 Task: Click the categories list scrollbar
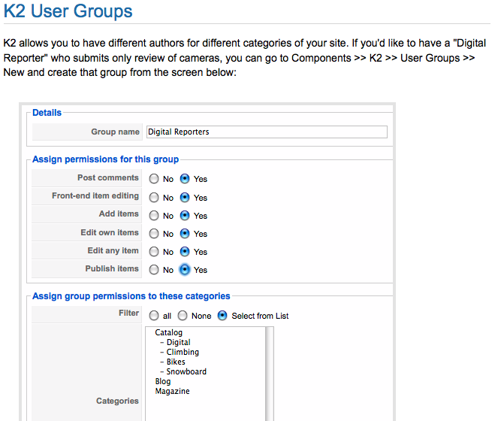(270, 374)
